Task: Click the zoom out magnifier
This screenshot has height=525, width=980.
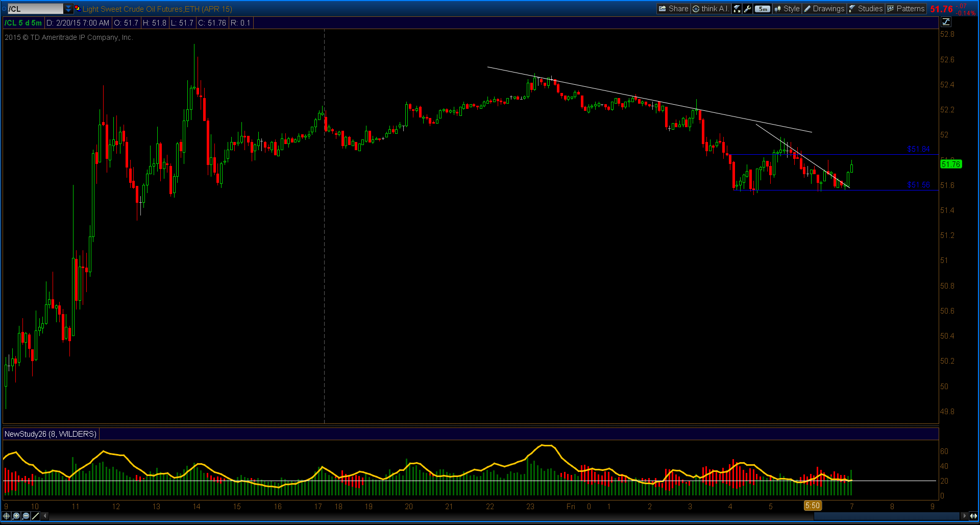Action: pos(26,516)
